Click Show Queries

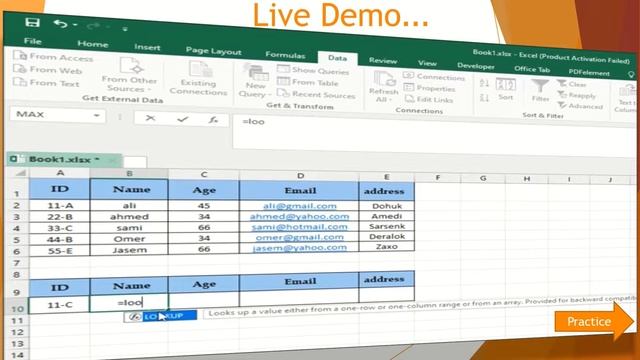point(313,70)
